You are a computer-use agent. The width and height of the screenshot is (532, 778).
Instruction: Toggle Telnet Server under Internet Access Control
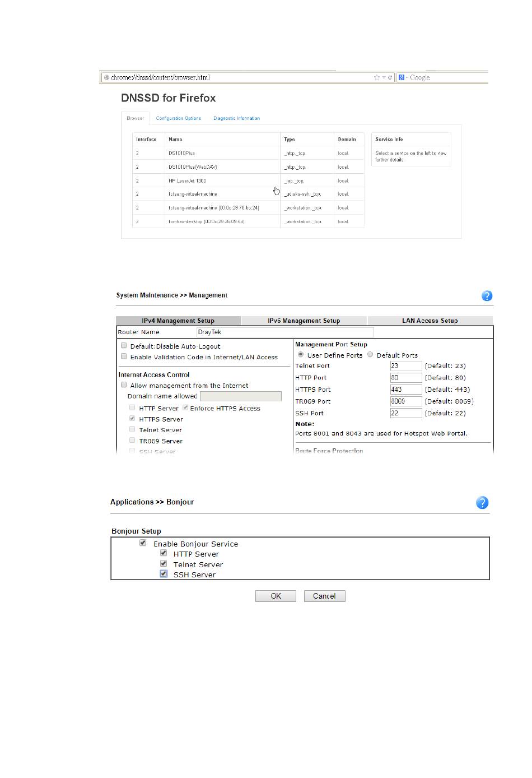point(132,429)
